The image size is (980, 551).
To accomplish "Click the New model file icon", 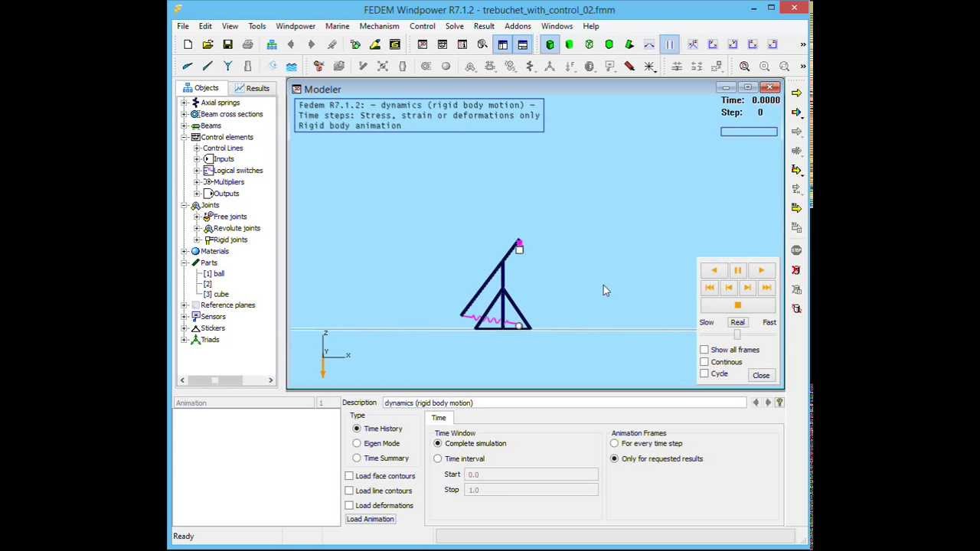I will [188, 44].
